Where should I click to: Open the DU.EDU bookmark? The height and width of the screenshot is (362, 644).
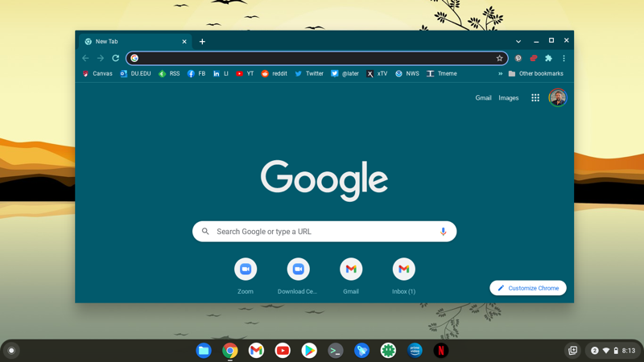tap(135, 73)
